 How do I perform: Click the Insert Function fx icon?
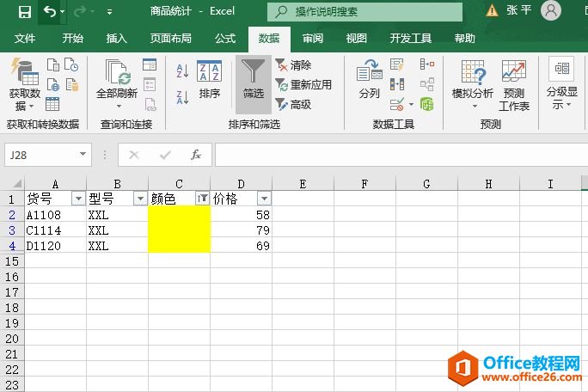point(196,155)
